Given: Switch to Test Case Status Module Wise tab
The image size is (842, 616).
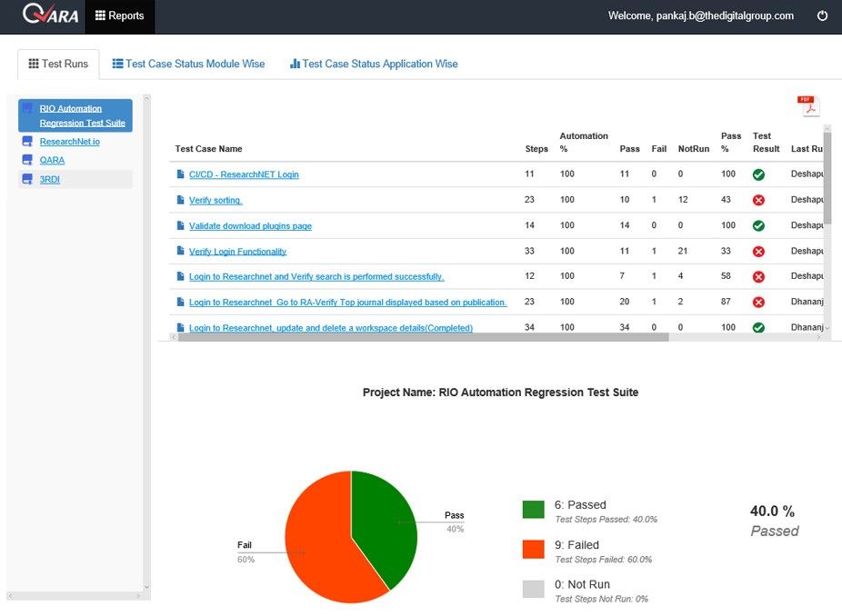Looking at the screenshot, I should point(188,64).
